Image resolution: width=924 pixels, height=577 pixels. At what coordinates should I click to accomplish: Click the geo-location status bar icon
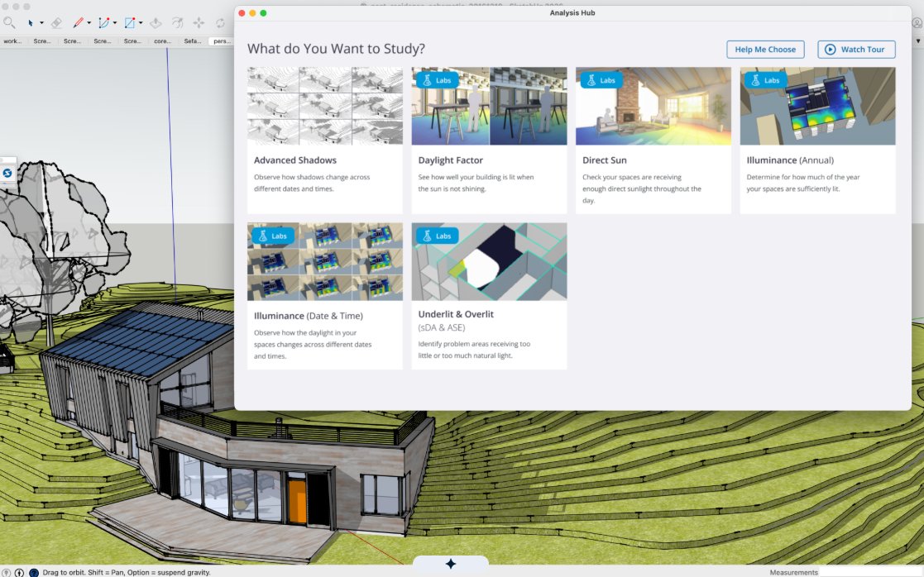tap(6, 572)
